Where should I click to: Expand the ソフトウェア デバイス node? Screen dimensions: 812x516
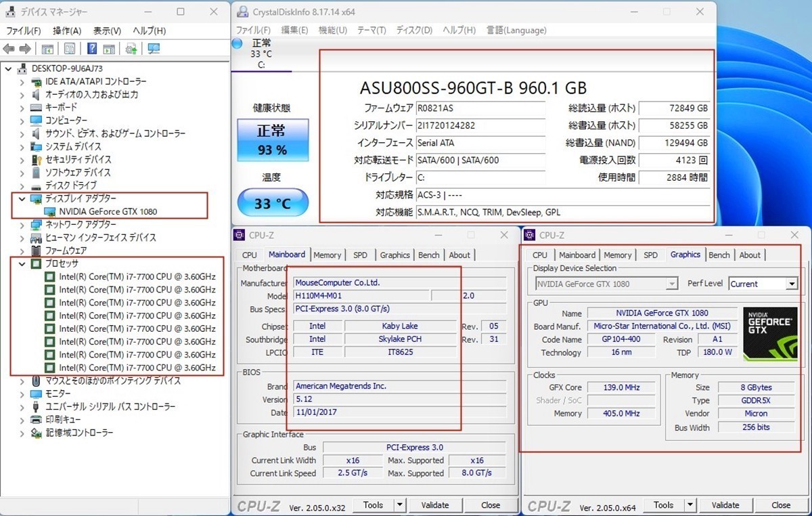[22, 173]
